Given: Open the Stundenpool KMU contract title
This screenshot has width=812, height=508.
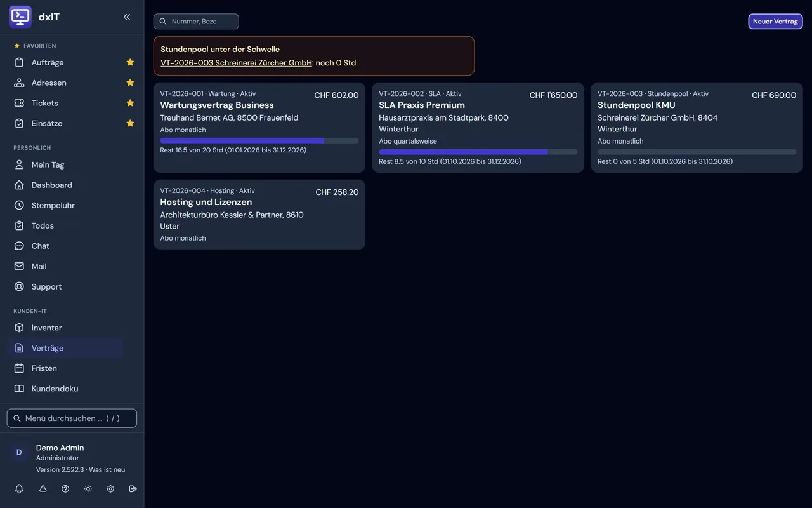Looking at the screenshot, I should (x=636, y=105).
